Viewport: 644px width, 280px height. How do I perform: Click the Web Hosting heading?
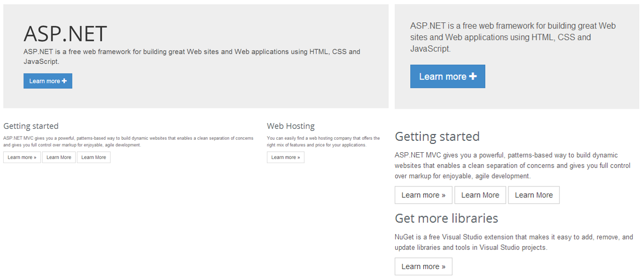click(x=291, y=126)
